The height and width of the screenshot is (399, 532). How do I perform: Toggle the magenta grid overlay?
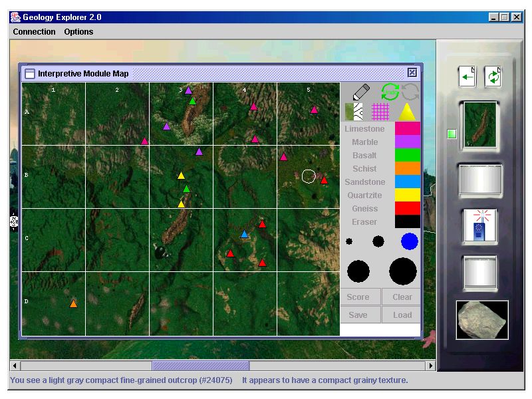pyautogui.click(x=380, y=111)
